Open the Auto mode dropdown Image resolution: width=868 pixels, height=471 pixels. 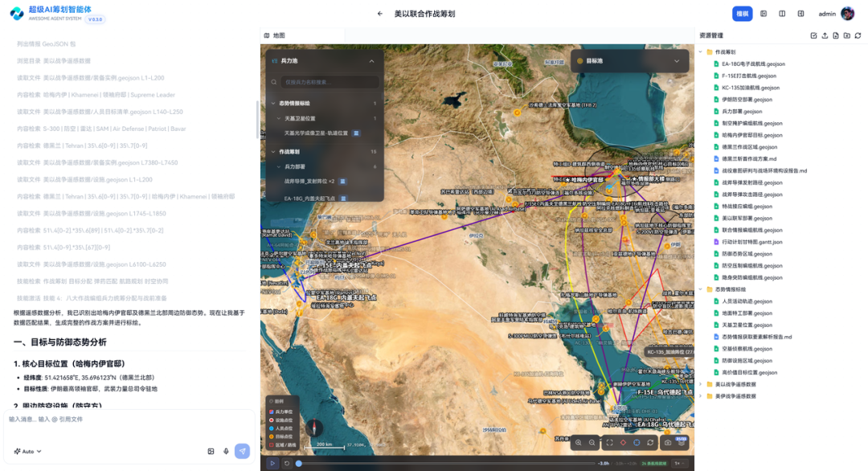point(27,452)
